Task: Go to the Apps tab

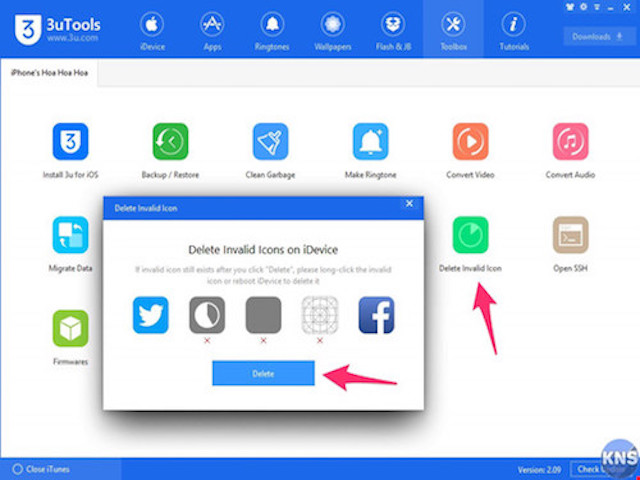Action: point(212,29)
